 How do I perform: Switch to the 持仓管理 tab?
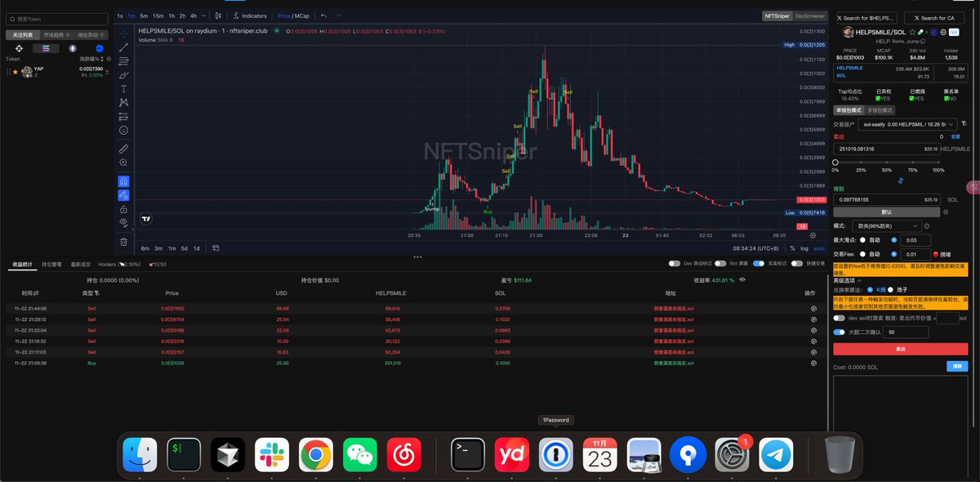click(x=51, y=264)
